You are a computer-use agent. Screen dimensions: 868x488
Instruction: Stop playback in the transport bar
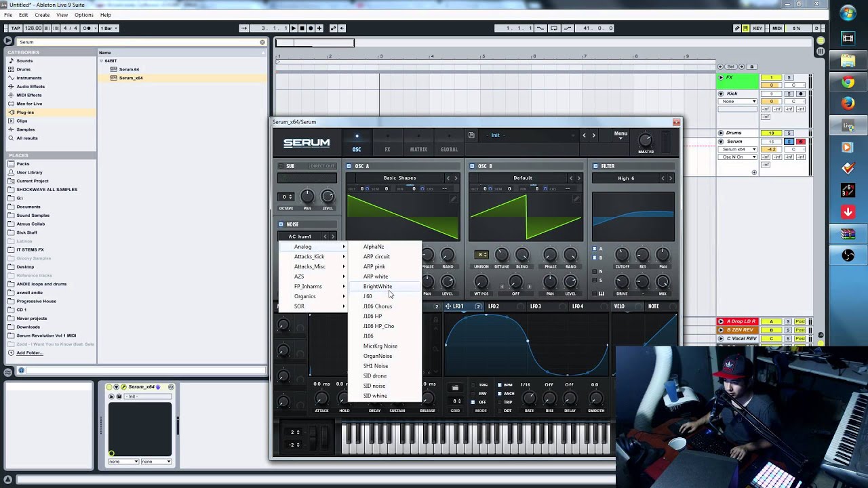point(302,28)
